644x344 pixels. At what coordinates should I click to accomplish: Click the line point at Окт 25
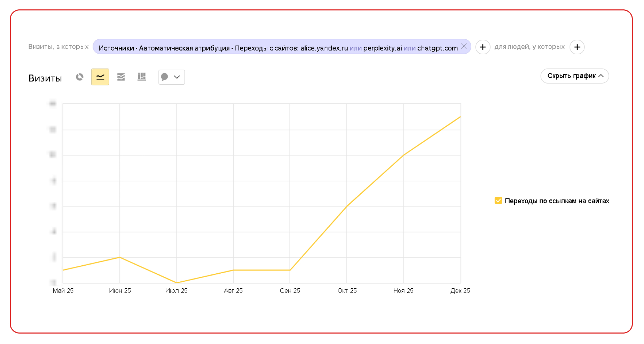click(347, 206)
